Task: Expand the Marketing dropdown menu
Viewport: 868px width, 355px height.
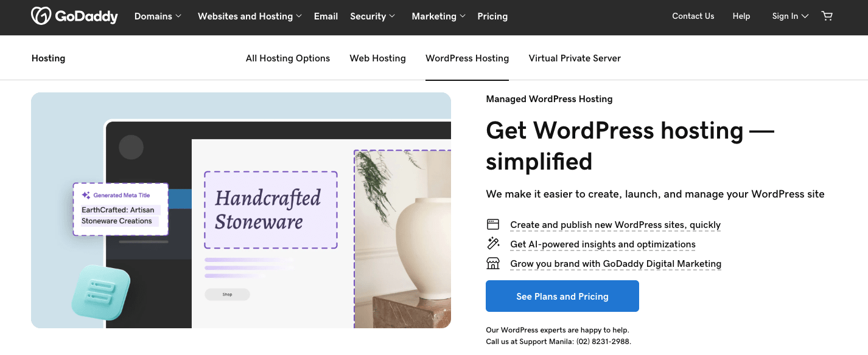Action: (x=438, y=16)
